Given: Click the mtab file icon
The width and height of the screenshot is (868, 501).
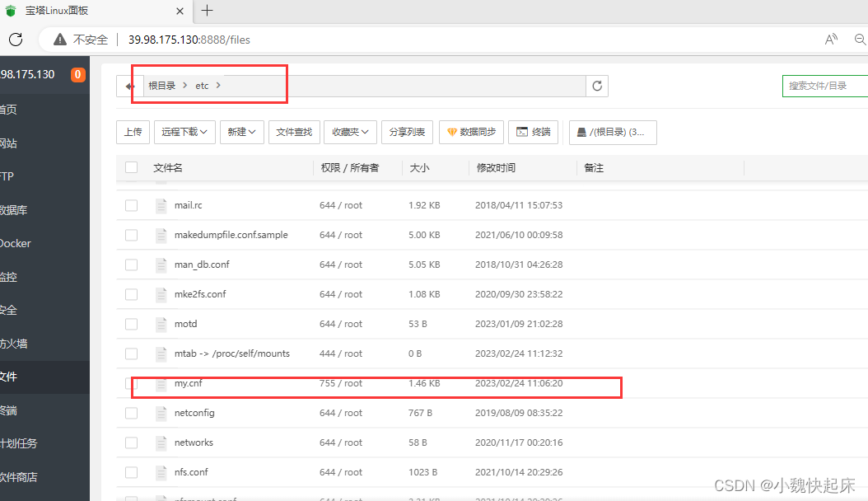Looking at the screenshot, I should [161, 354].
